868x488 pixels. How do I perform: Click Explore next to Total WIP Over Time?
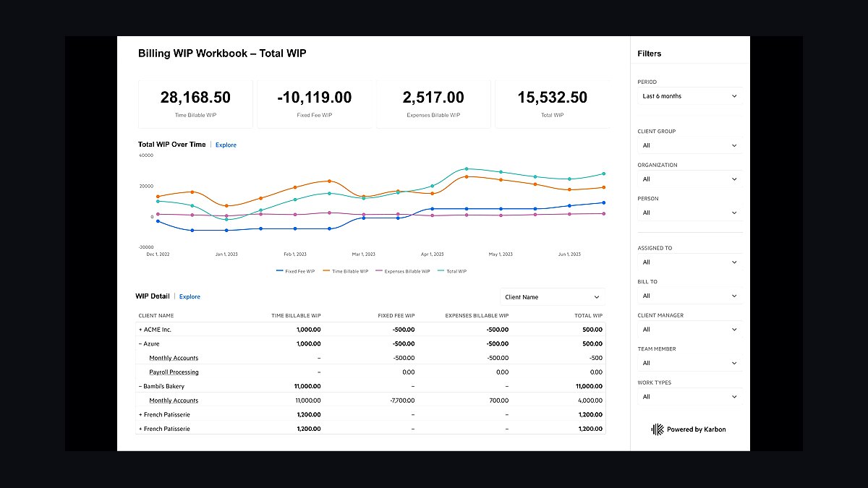[226, 145]
